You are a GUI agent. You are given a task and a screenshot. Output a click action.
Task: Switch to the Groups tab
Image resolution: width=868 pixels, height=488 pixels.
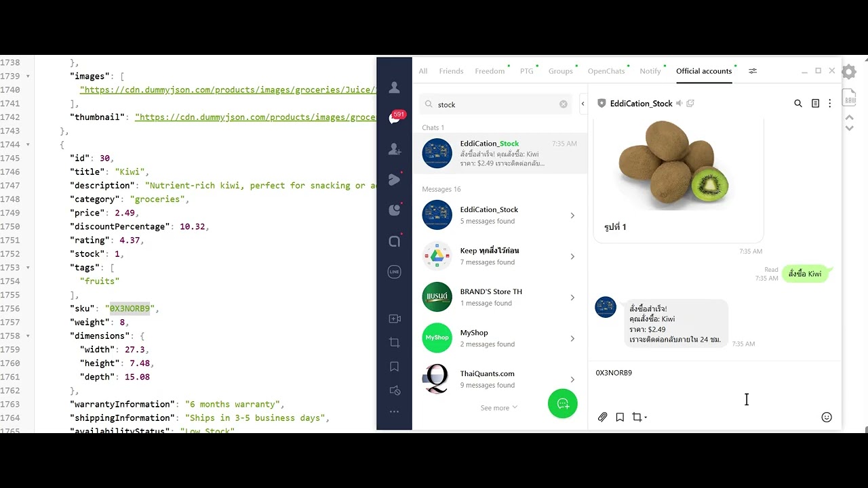[x=561, y=71]
